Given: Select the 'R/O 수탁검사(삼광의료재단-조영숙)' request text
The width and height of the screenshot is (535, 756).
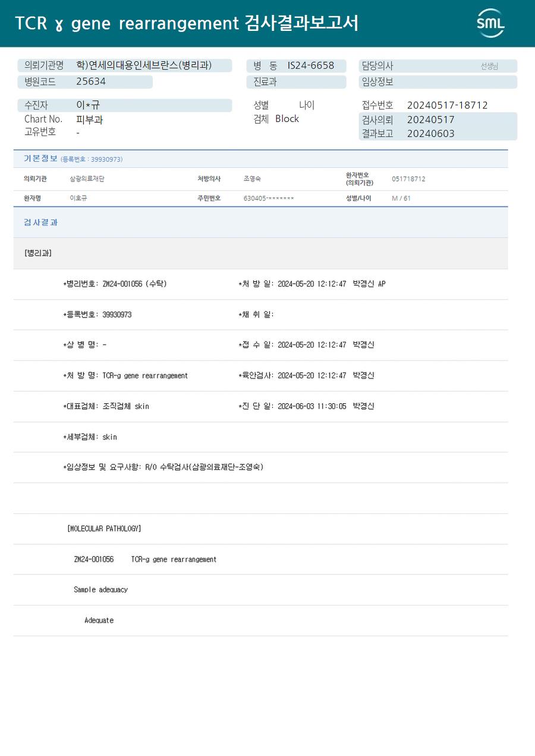Looking at the screenshot, I should point(204,468).
